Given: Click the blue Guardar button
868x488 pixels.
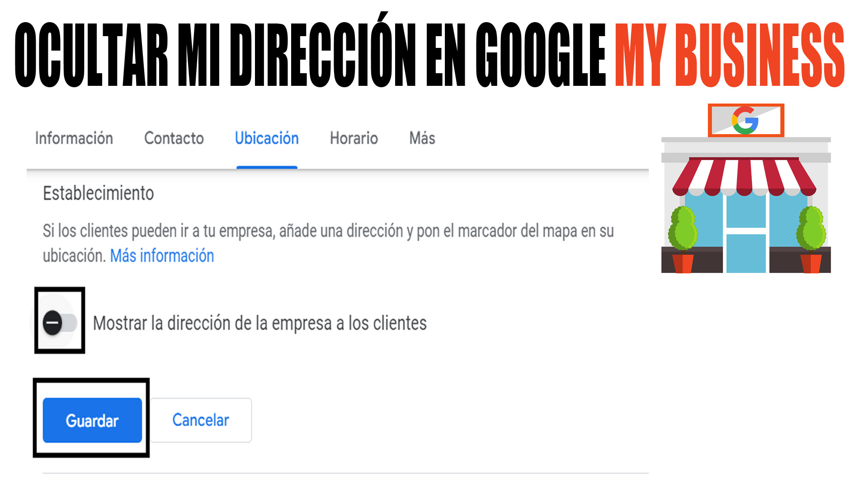Looking at the screenshot, I should pos(92,420).
